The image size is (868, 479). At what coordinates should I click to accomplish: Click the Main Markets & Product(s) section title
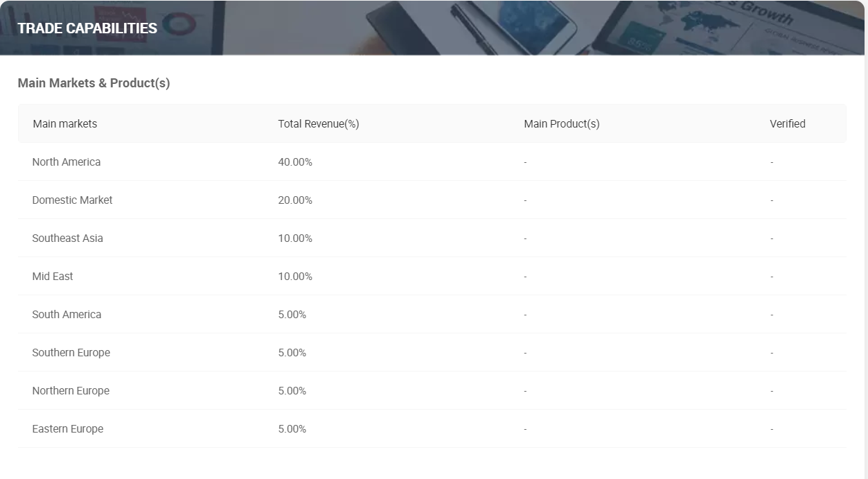point(94,83)
